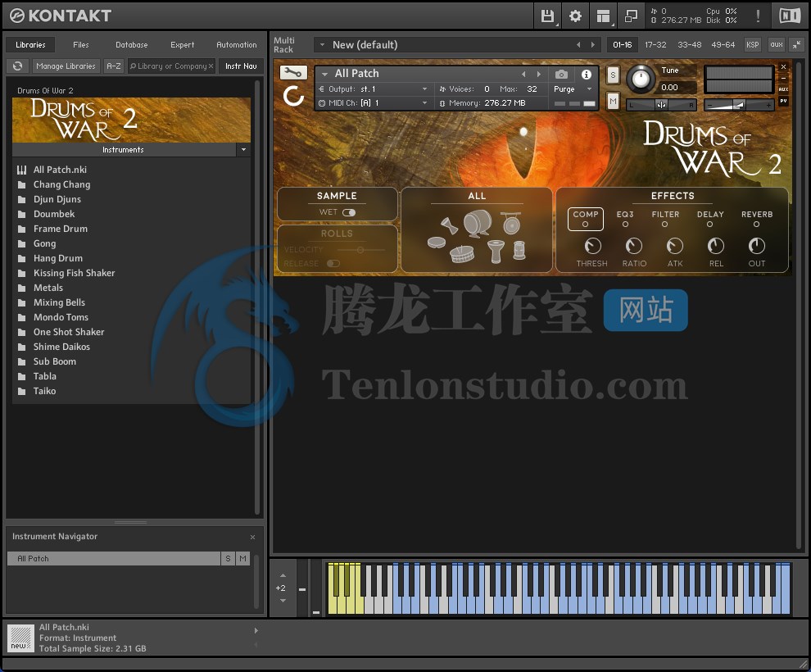Open the KSP script editor button
The width and height of the screenshot is (811, 672).
[753, 45]
